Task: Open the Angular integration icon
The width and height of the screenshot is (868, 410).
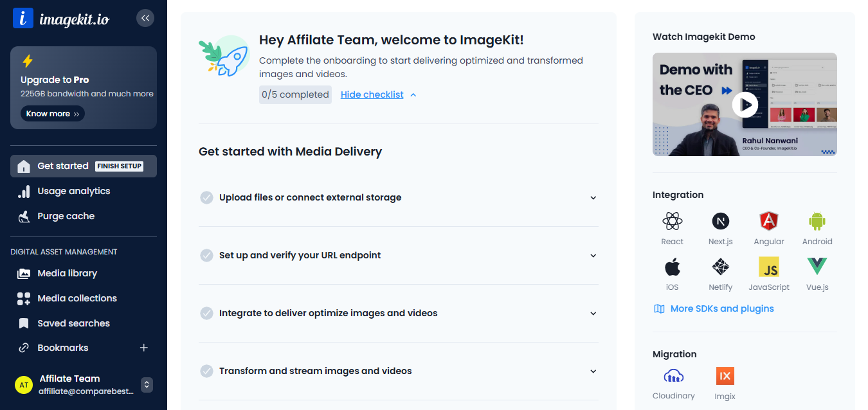Action: pyautogui.click(x=769, y=222)
